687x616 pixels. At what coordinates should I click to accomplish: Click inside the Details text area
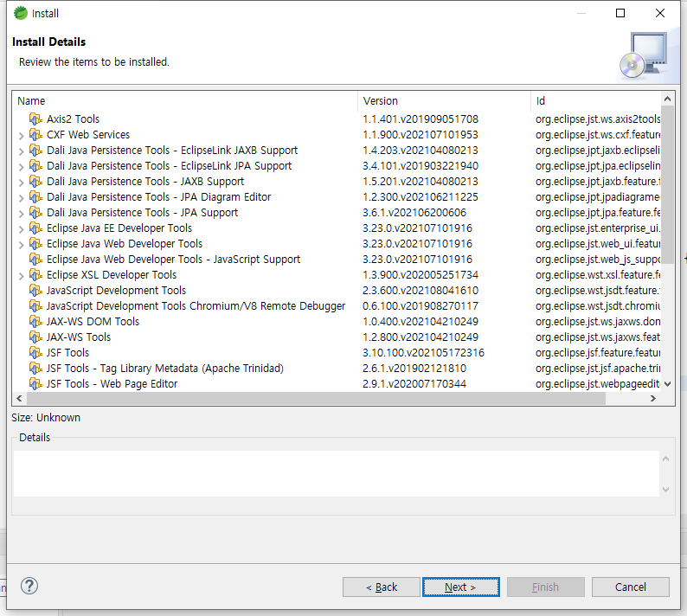[336, 473]
